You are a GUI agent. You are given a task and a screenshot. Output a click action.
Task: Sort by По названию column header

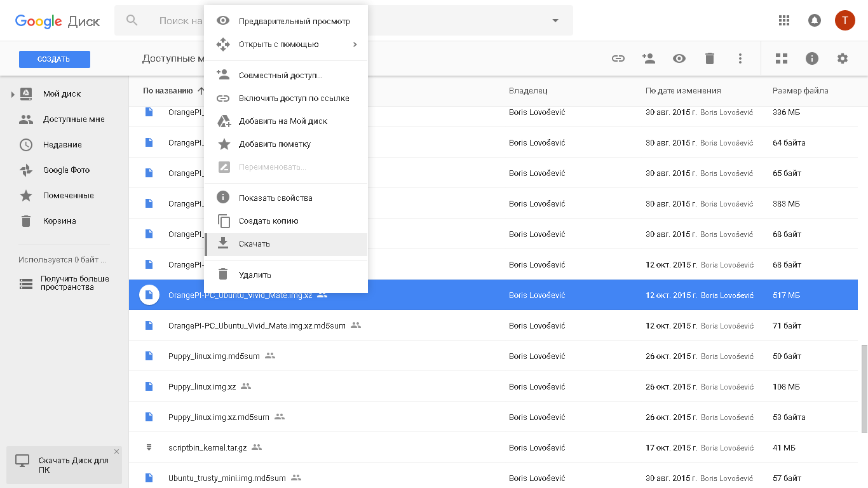[x=168, y=91]
